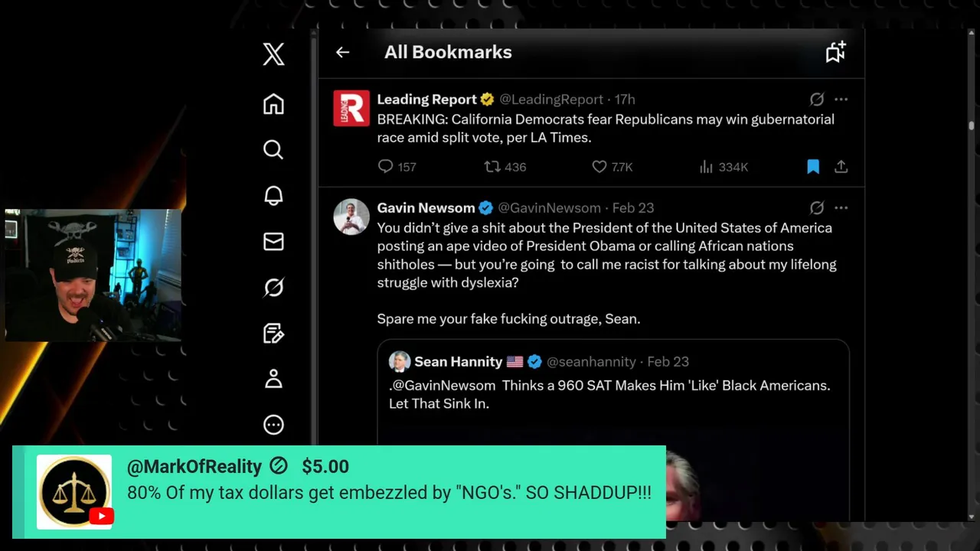This screenshot has width=980, height=551.
Task: Share the Leading Report post
Action: pos(841,166)
